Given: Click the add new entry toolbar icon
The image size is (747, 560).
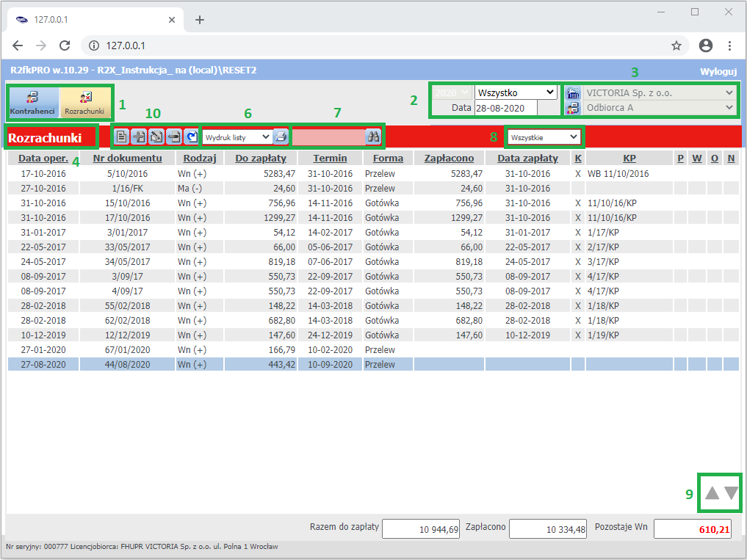Looking at the screenshot, I should click(x=139, y=137).
